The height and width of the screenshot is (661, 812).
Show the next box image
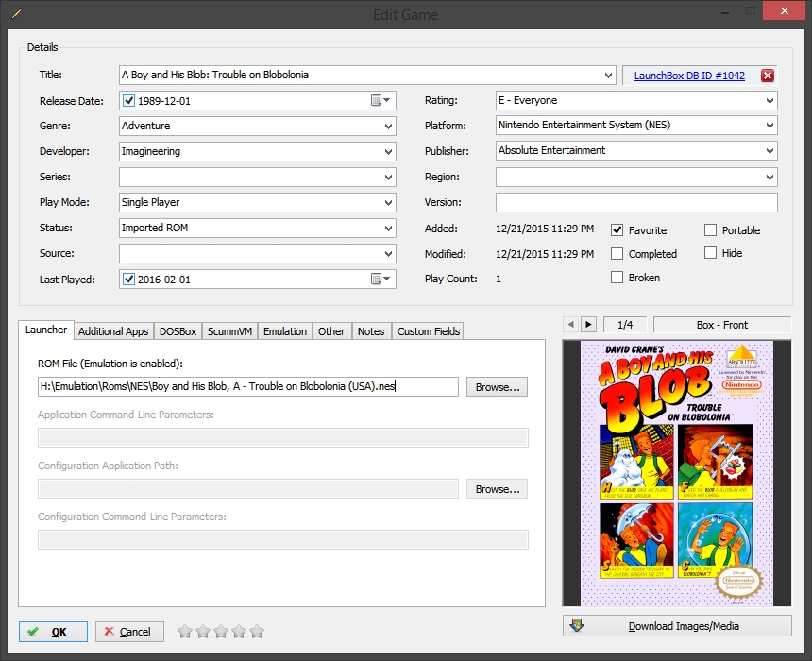point(588,325)
